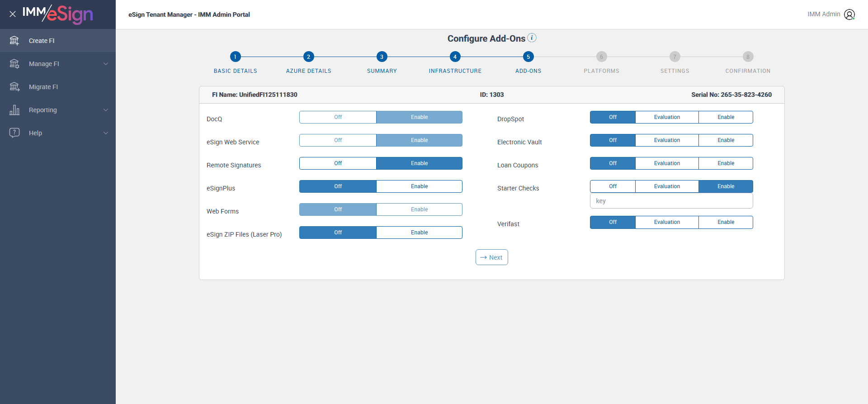Expand the Manage FI chevron

[x=106, y=64]
